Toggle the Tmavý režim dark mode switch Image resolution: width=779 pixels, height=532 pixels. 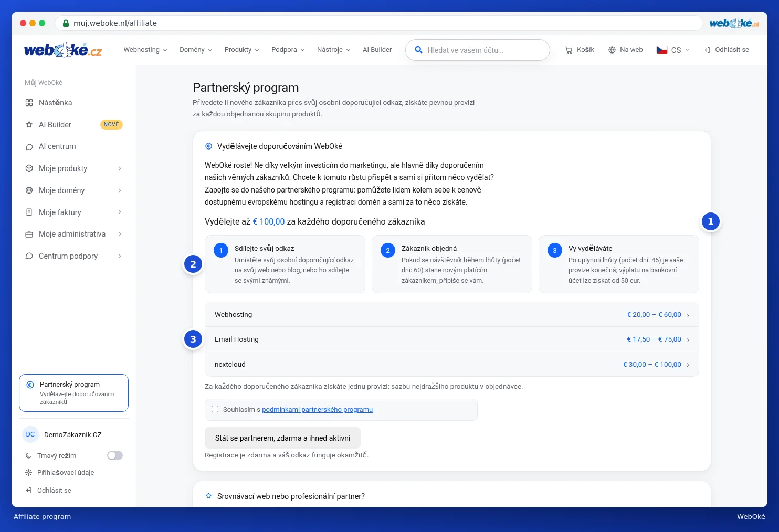pos(115,455)
